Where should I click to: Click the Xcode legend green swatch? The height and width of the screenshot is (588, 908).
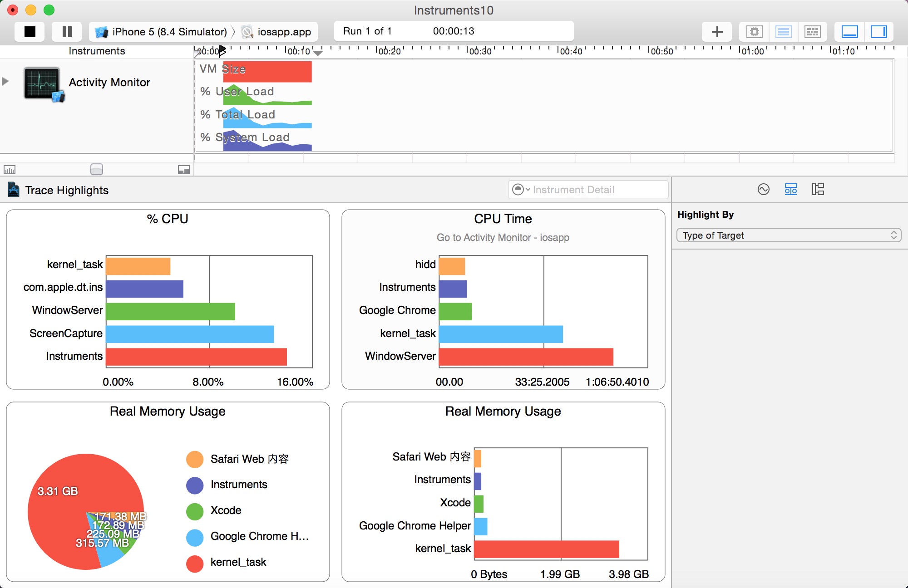pyautogui.click(x=195, y=511)
